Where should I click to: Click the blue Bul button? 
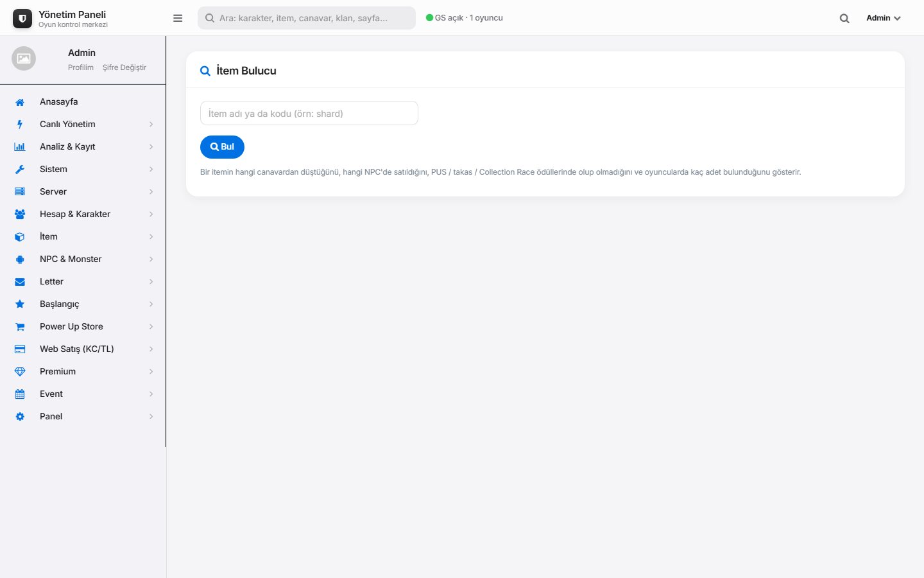(x=222, y=146)
